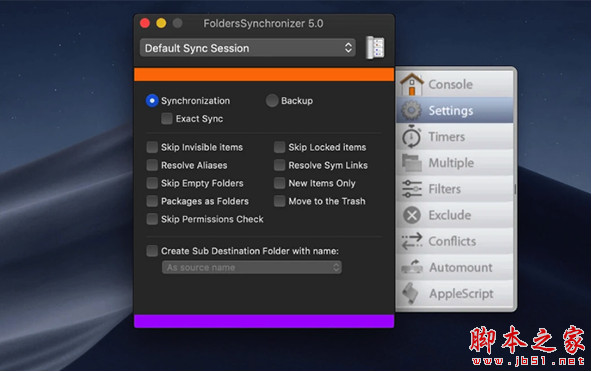Select the Backup radio button

coord(272,101)
